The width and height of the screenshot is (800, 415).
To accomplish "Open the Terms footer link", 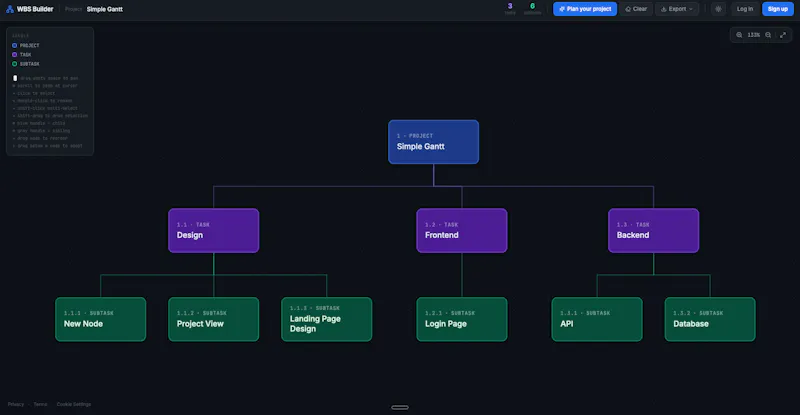I will [x=40, y=404].
